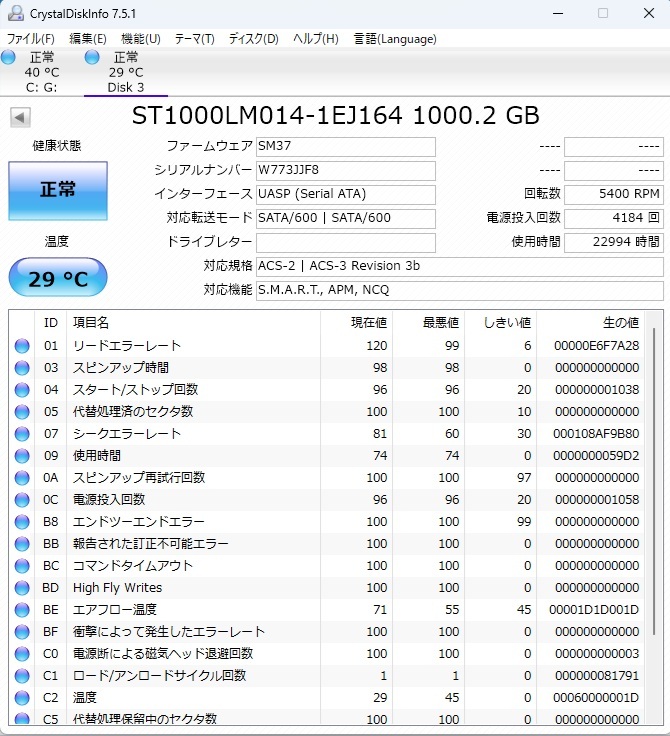The height and width of the screenshot is (736, 670).
Task: Click the 生の値 column header
Action: [x=590, y=323]
